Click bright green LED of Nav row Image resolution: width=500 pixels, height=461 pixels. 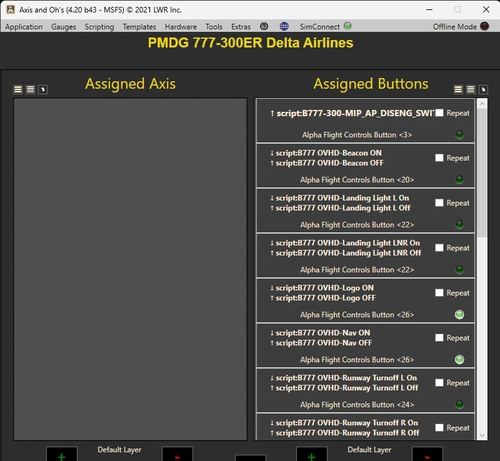(x=459, y=359)
